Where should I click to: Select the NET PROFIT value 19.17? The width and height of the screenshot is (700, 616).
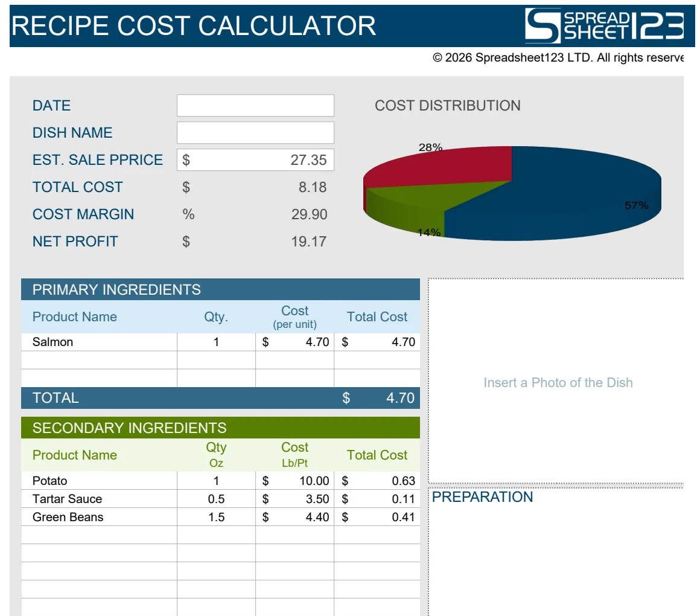308,242
